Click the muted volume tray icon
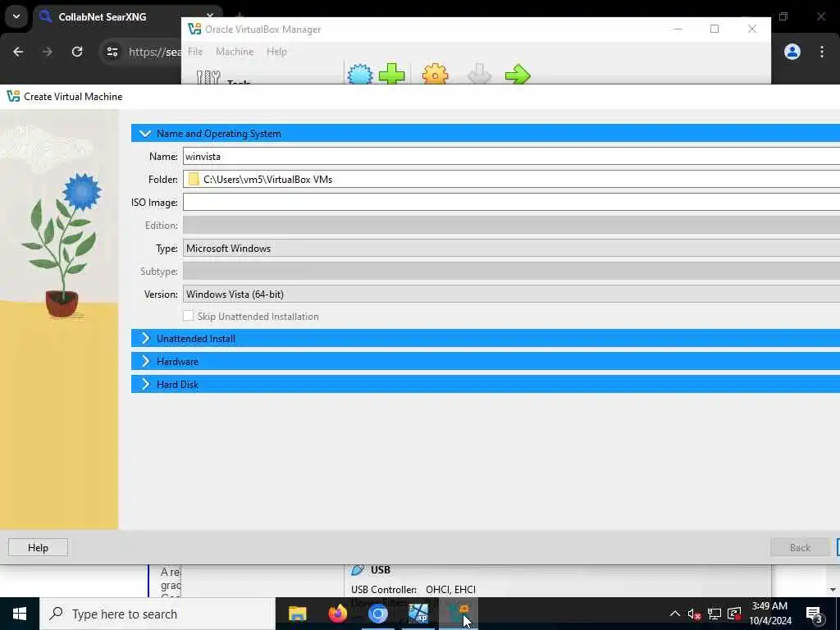This screenshot has height=630, width=840. (x=694, y=614)
